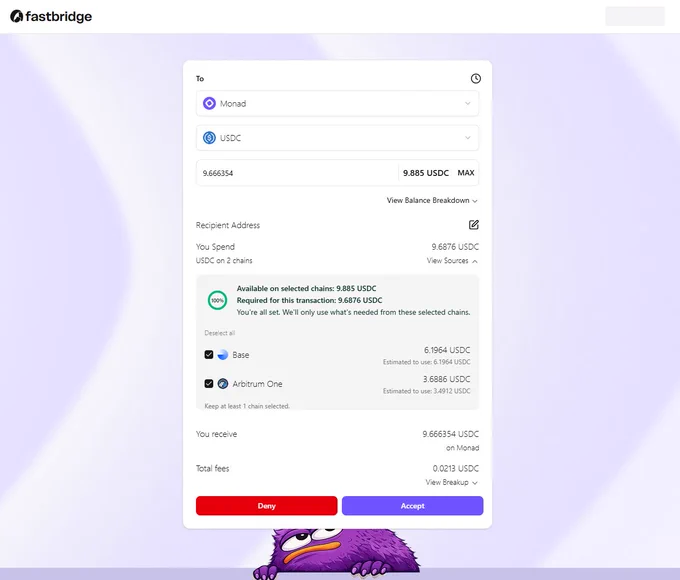Click the Deny button
Image resolution: width=680 pixels, height=580 pixels.
tap(266, 506)
